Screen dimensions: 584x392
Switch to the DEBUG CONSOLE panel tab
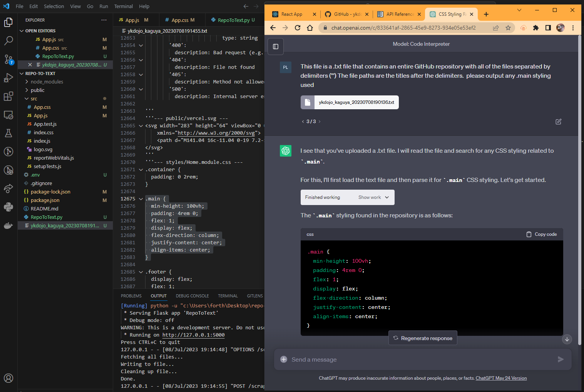pos(192,296)
